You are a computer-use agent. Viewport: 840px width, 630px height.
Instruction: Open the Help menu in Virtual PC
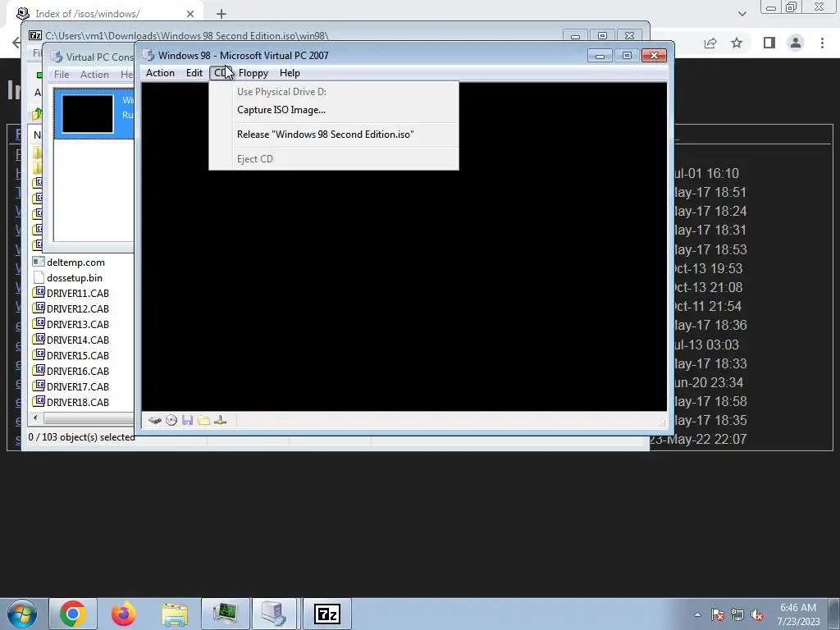pos(290,73)
